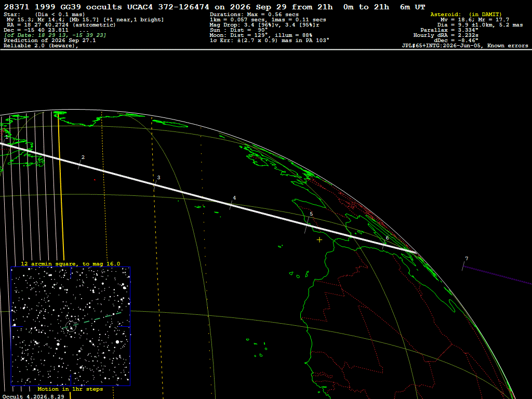This screenshot has height=399, width=532.
Task: Click the star chart inset thumbnail
Action: pyautogui.click(x=71, y=326)
